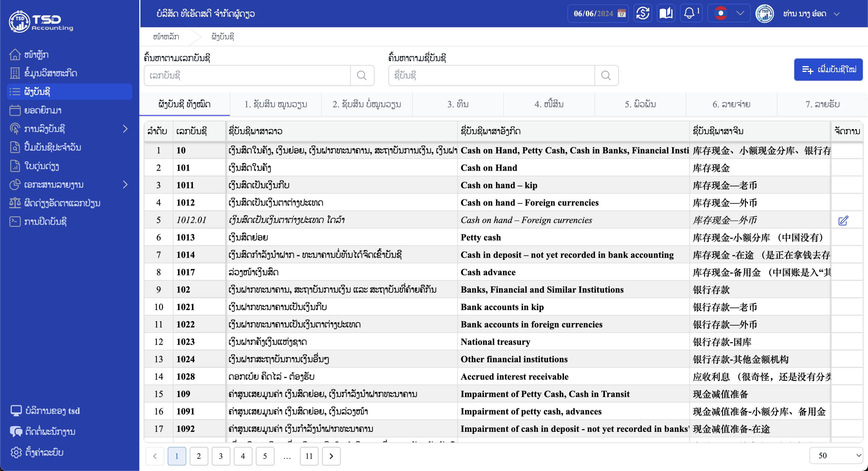This screenshot has width=868, height=471.
Task: Expand the account entry submenu chevron
Action: coord(125,129)
